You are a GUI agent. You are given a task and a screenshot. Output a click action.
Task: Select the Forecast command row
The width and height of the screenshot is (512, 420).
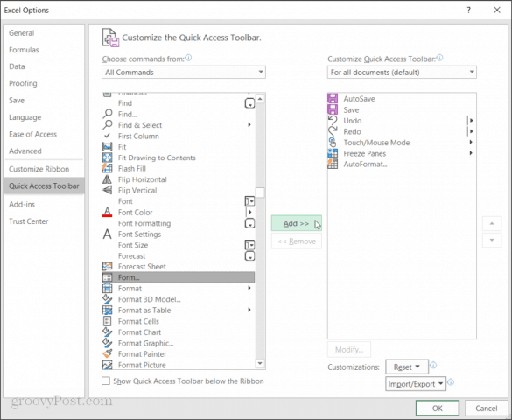pos(179,255)
